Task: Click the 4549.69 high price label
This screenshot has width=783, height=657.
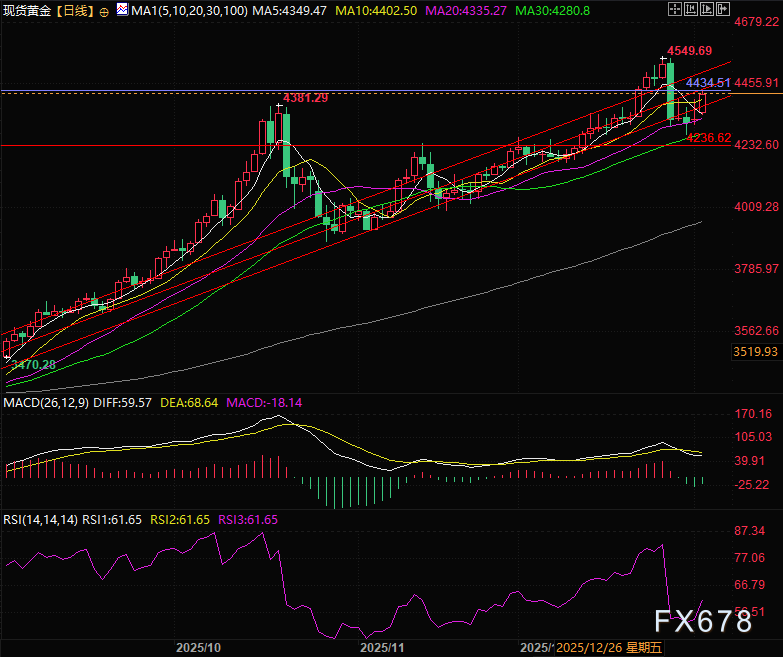Action: pyautogui.click(x=689, y=51)
